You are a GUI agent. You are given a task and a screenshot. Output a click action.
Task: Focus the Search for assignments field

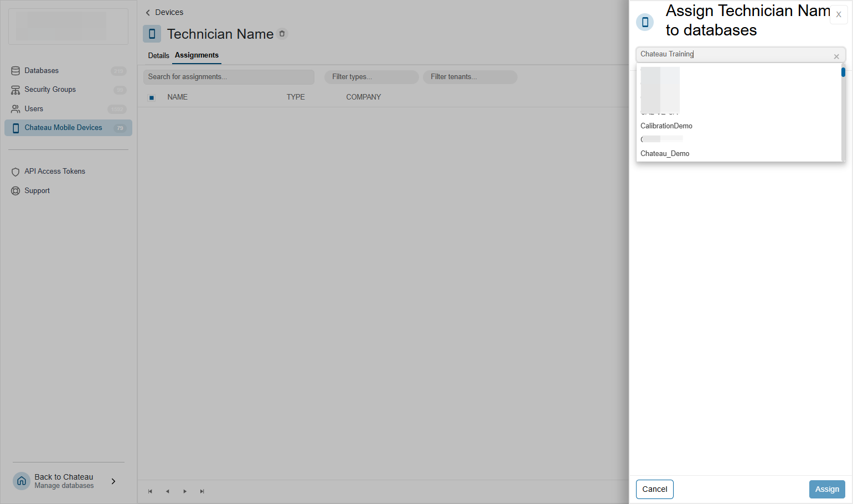coord(229,77)
